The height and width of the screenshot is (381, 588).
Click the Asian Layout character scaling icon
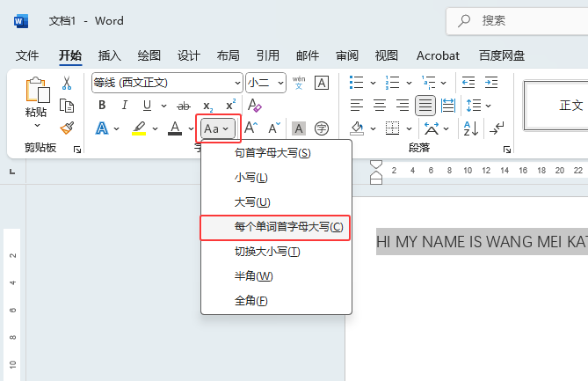coord(432,128)
